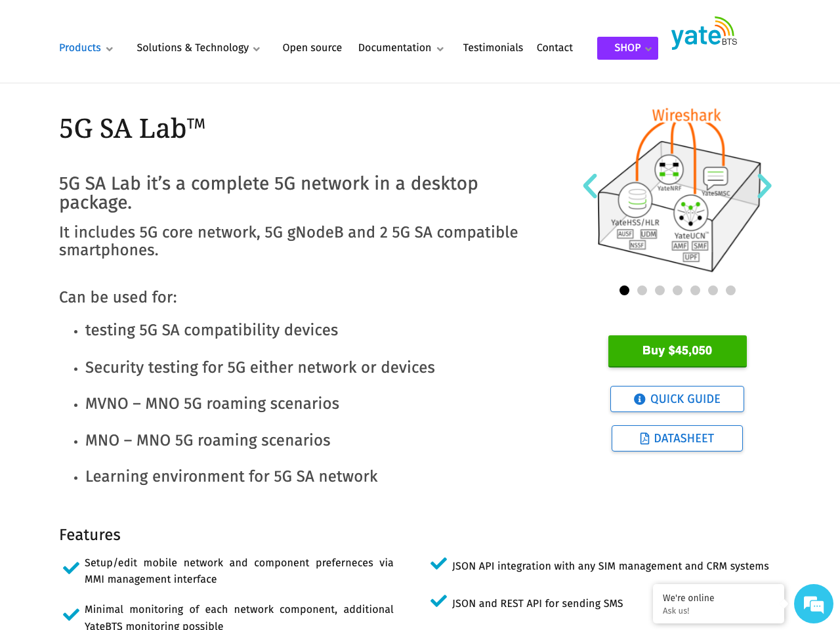840x630 pixels.
Task: Open the SHOP dropdown
Action: [x=627, y=47]
